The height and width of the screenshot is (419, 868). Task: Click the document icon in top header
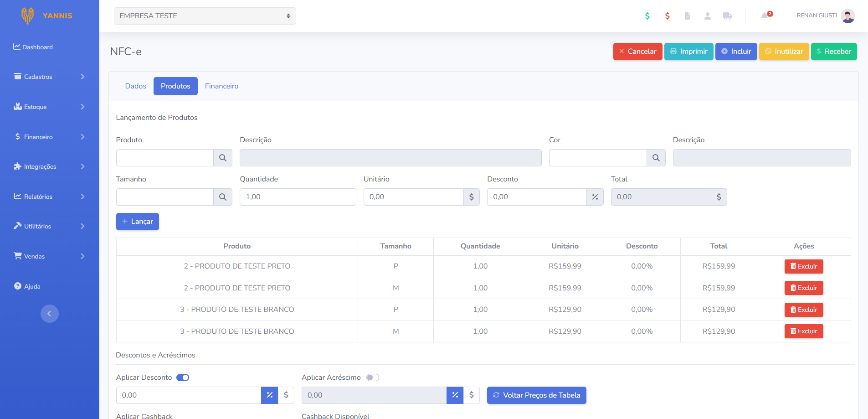point(687,16)
